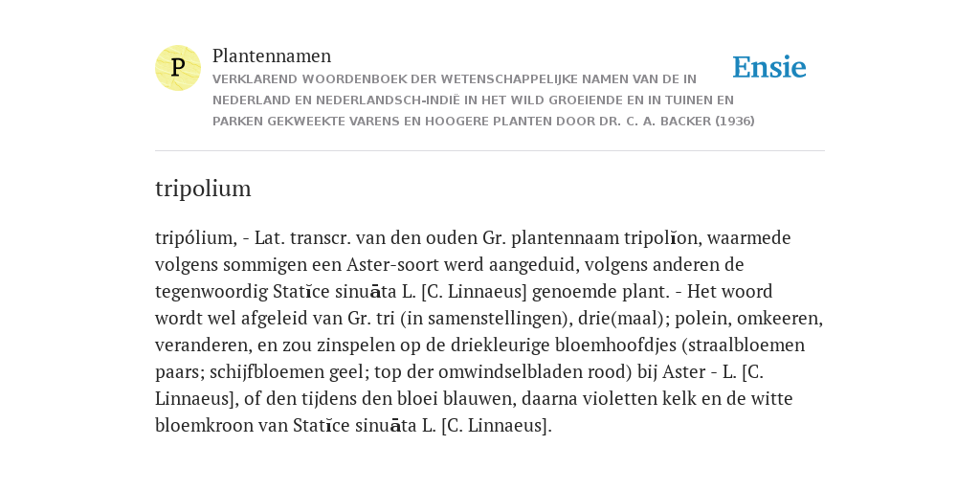The width and height of the screenshot is (980, 490).
Task: Click the word 'tegenwoordig' in the paragraph
Action: tap(212, 292)
